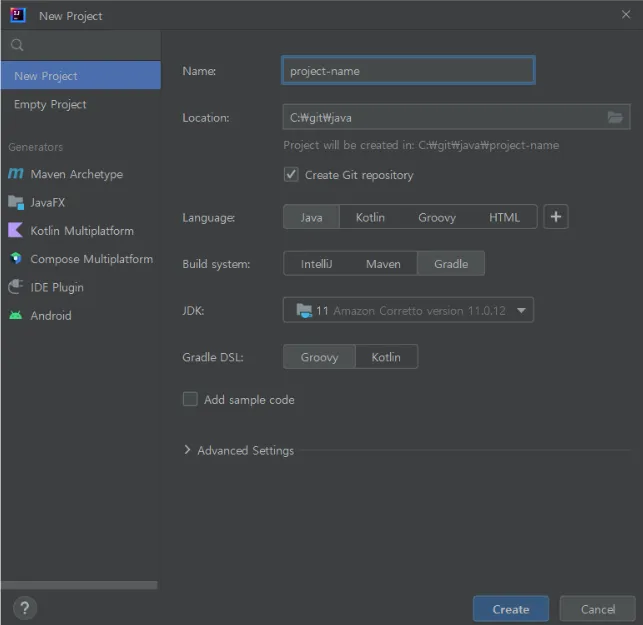Open help with the question mark

[25, 608]
